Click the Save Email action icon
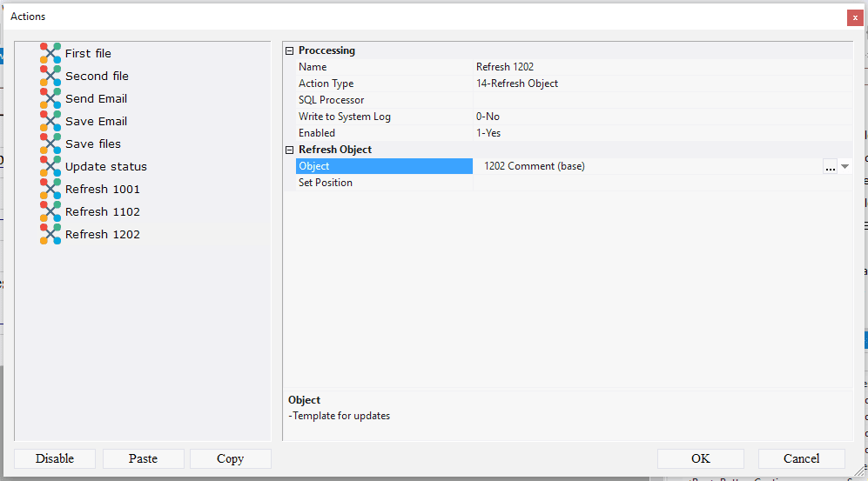This screenshot has width=868, height=481. tap(50, 121)
